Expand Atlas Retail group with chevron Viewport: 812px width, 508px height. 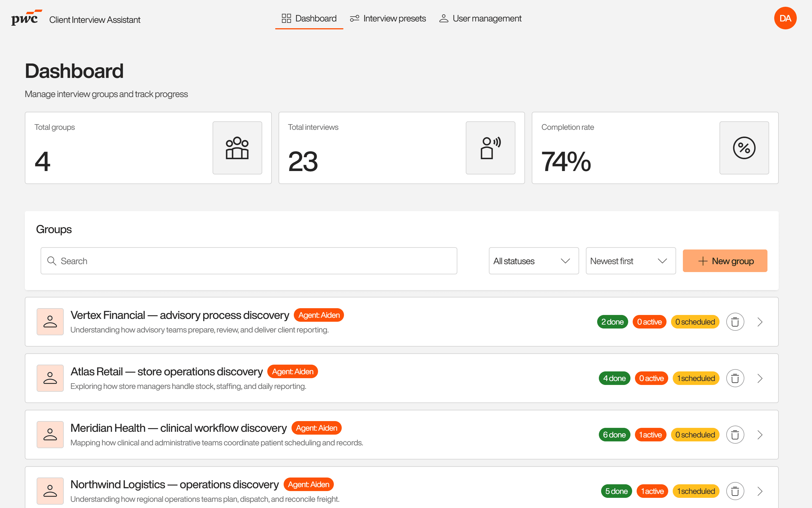point(760,378)
